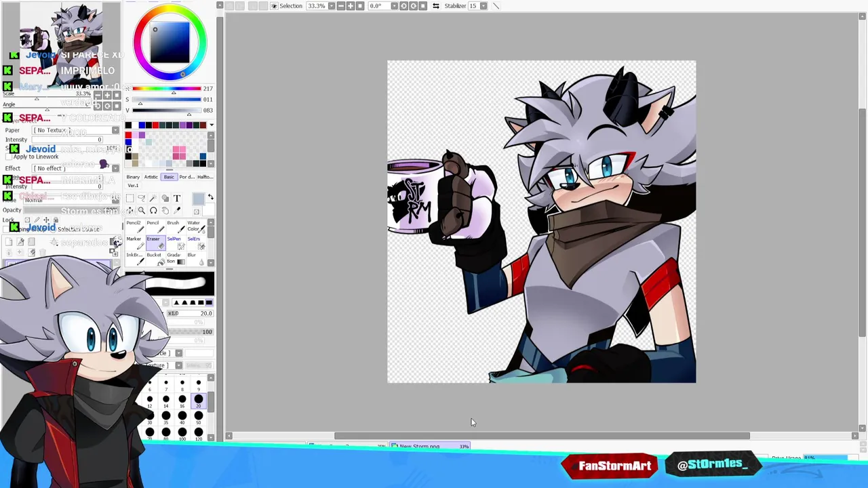The width and height of the screenshot is (868, 488).
Task: Open the brush Texture dropdown
Action: pos(179,365)
